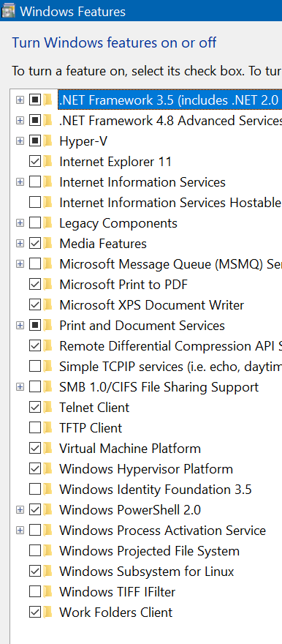Click the folder icon beside Virtual Machine Platform
Viewport: 282px width, 644px height.
pos(48,449)
